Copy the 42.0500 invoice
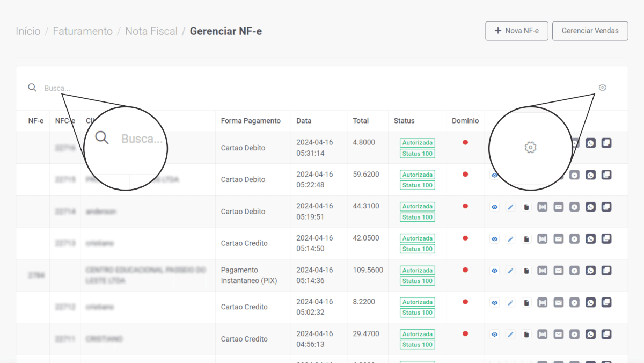644x363 pixels. coord(606,238)
